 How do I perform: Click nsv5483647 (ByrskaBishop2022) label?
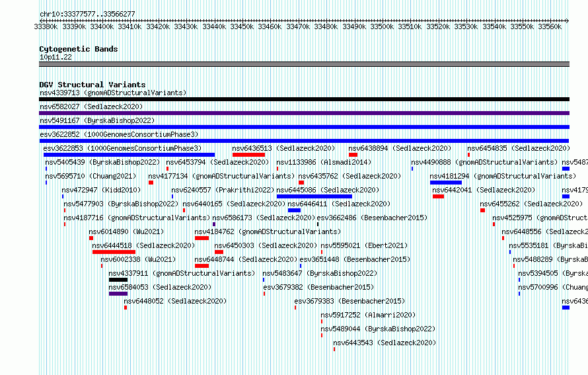[320, 273]
